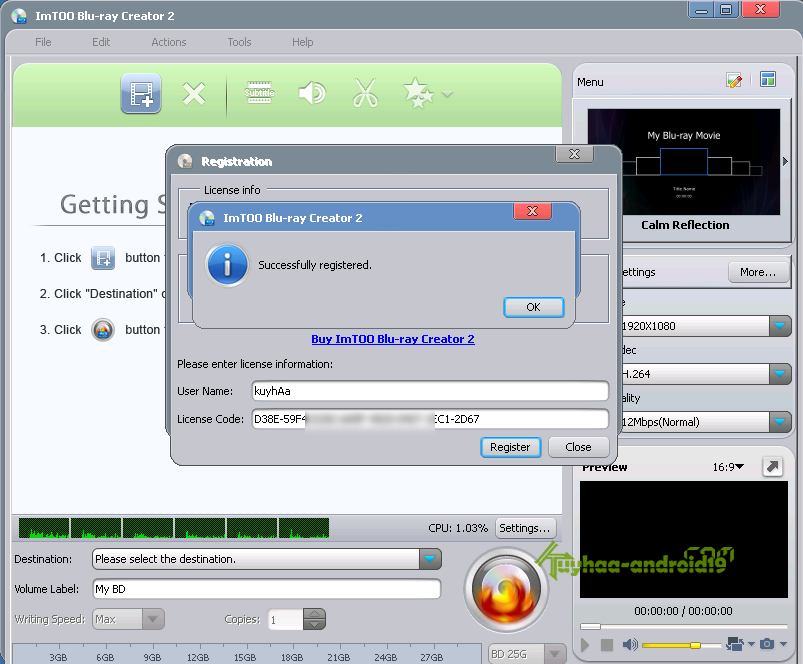This screenshot has height=664, width=803.
Task: Open the Tools menu
Action: (x=239, y=42)
